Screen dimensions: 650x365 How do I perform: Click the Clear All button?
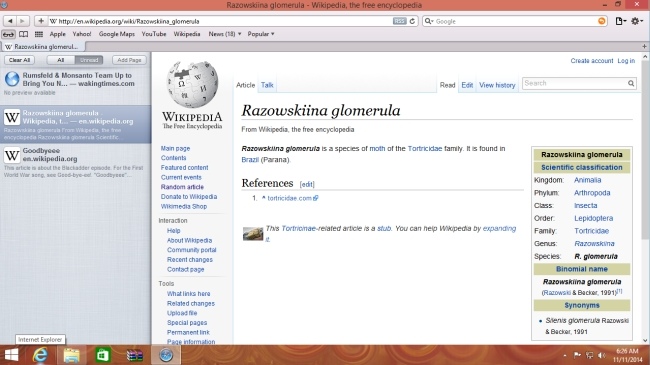(x=19, y=60)
